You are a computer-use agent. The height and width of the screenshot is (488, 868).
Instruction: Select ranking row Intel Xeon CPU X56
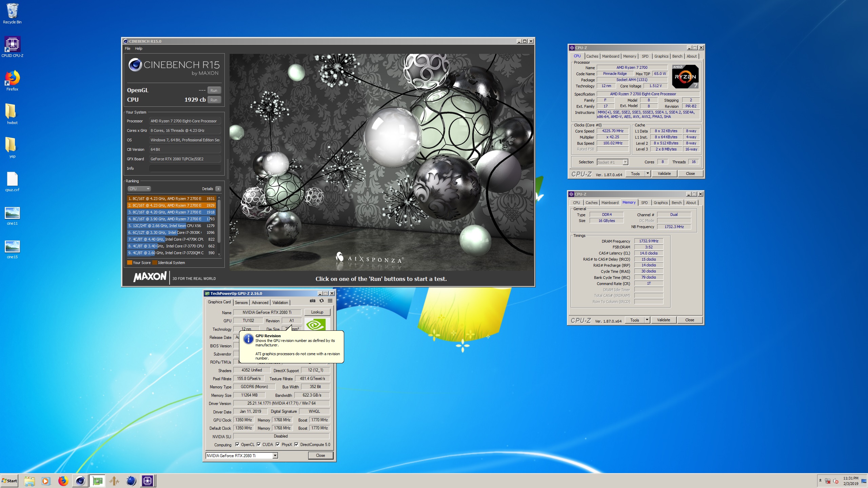172,226
